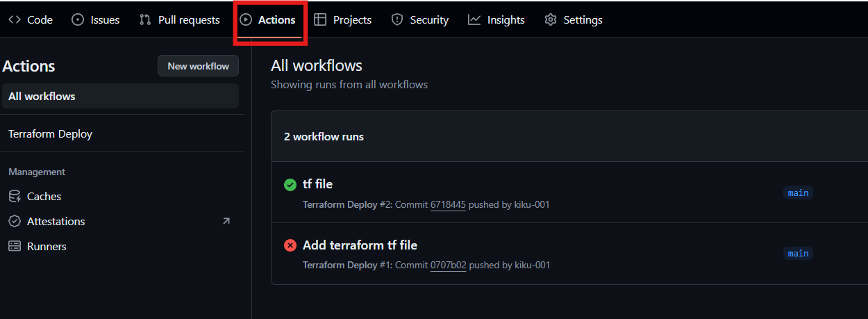
Task: Click the Security shield icon
Action: pos(397,20)
